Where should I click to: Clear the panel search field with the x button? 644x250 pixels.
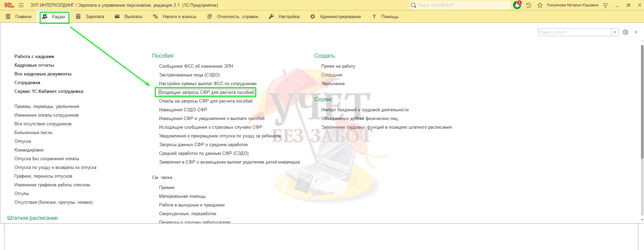click(x=615, y=32)
